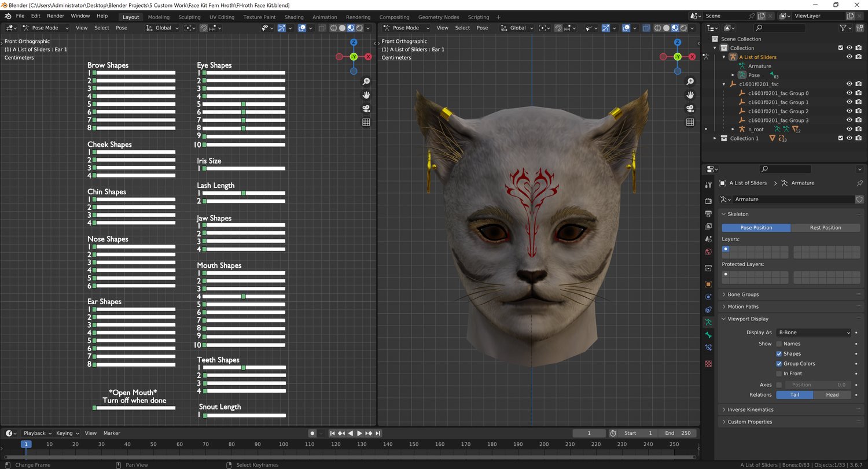This screenshot has width=868, height=469.
Task: Uncheck the Group Colors checkbox
Action: pyautogui.click(x=779, y=364)
